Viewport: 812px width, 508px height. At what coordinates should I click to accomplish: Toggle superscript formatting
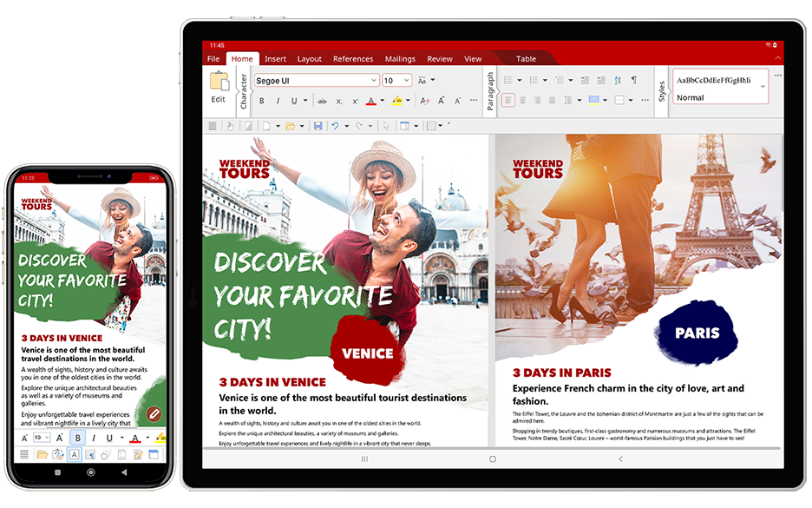pyautogui.click(x=355, y=102)
